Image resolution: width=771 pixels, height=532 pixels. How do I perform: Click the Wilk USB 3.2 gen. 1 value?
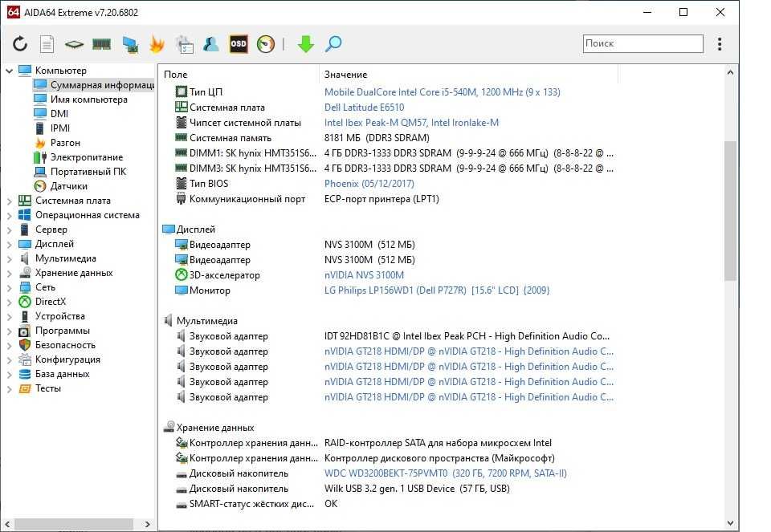(x=417, y=489)
